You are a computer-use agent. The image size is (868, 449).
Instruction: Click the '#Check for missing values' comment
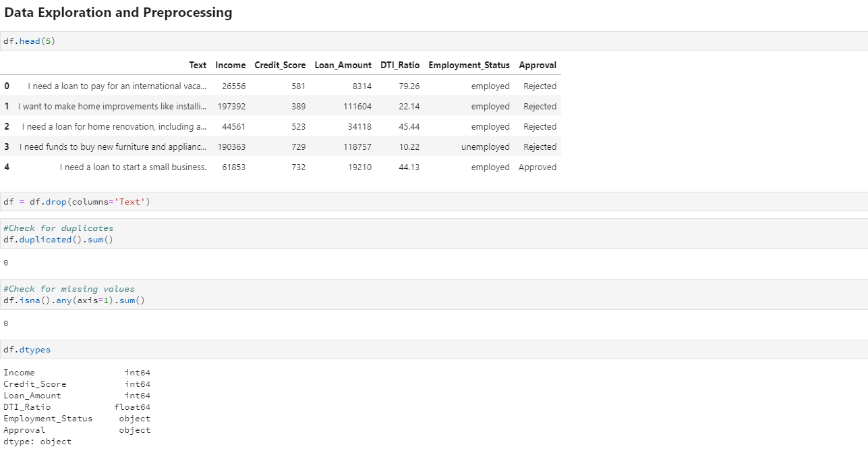pos(69,289)
